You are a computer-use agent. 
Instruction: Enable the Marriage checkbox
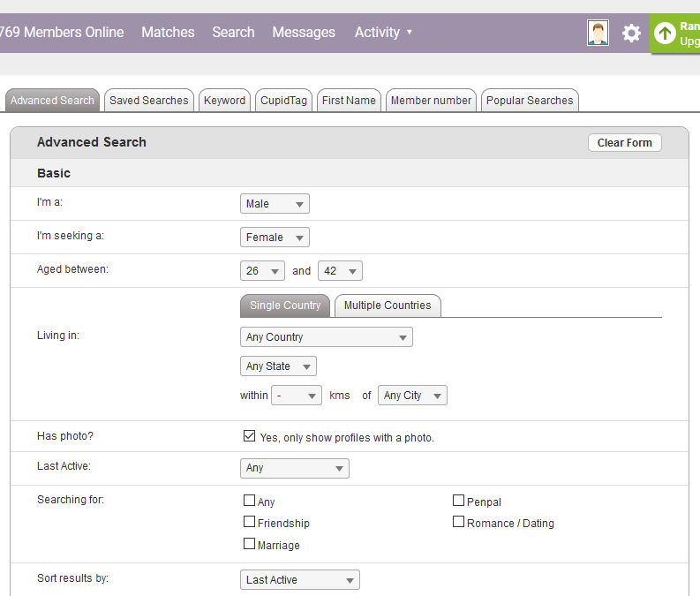[x=249, y=545]
